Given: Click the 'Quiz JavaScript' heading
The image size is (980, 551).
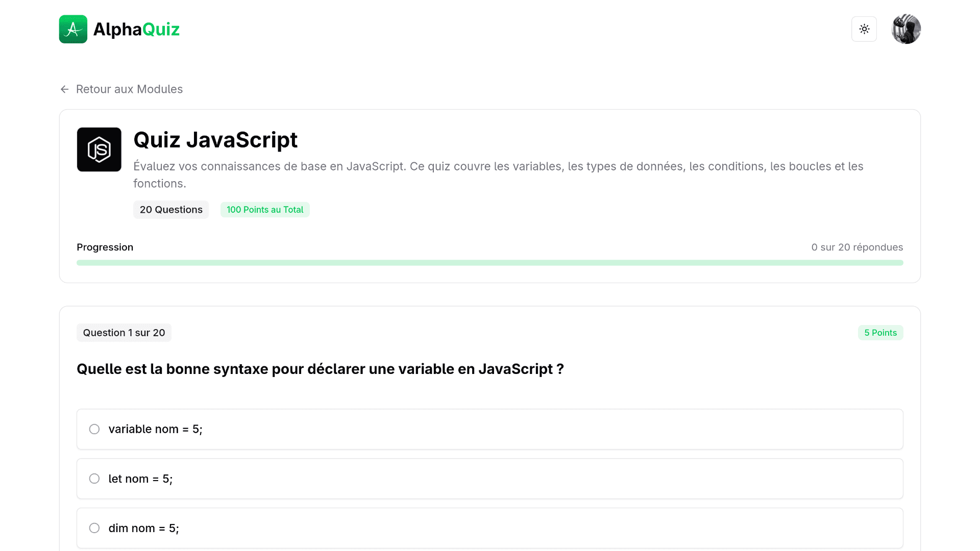Looking at the screenshot, I should [215, 140].
